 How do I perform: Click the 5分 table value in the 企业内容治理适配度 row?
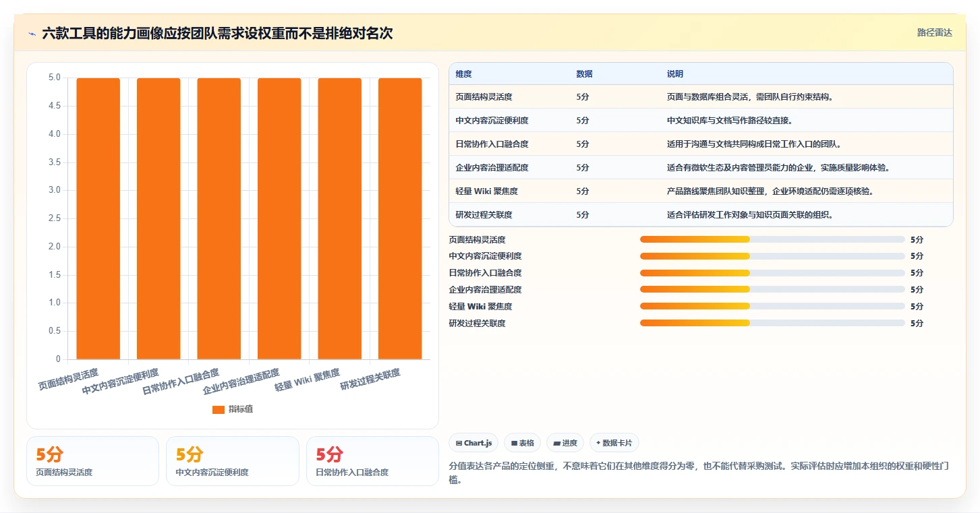tap(583, 168)
